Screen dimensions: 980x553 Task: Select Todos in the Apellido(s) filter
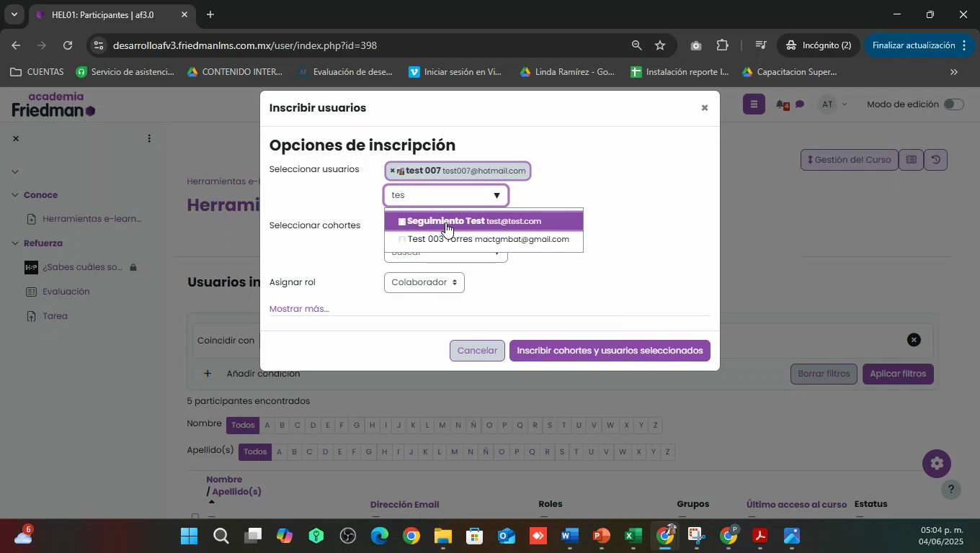(255, 451)
